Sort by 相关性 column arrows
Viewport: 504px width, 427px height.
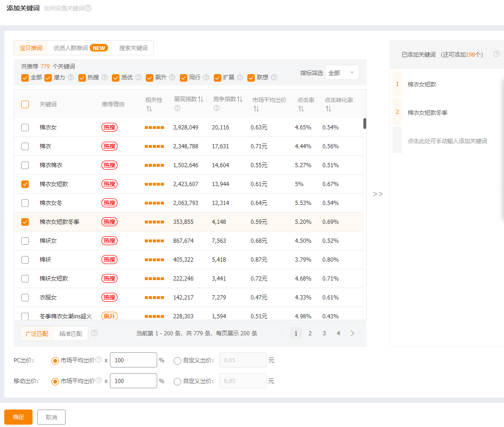coord(149,109)
